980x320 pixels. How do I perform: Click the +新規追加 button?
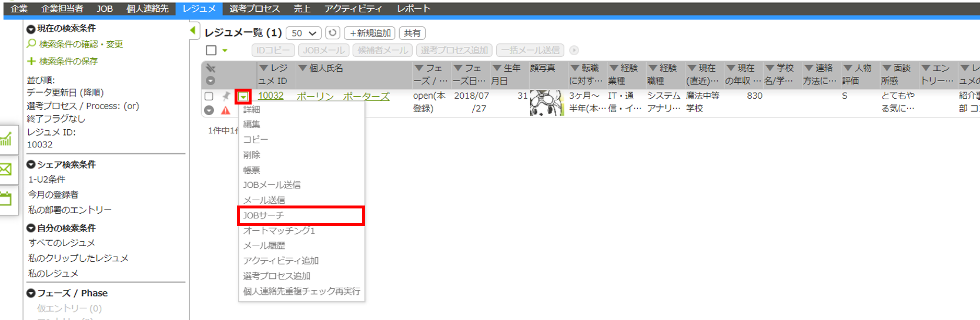pos(370,33)
